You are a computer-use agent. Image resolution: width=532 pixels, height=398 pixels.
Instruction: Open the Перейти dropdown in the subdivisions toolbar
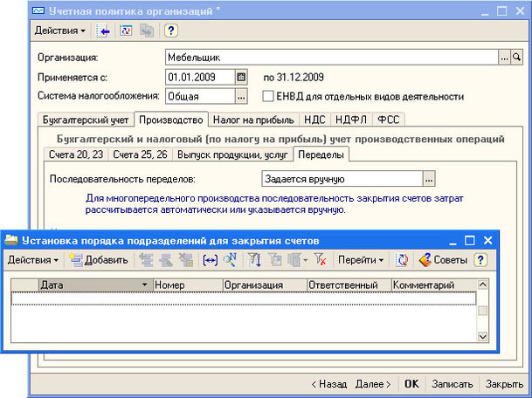(x=361, y=259)
